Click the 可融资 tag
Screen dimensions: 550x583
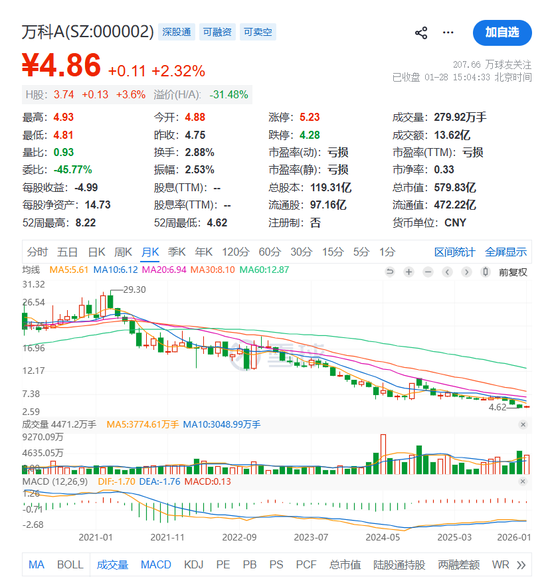tap(217, 32)
